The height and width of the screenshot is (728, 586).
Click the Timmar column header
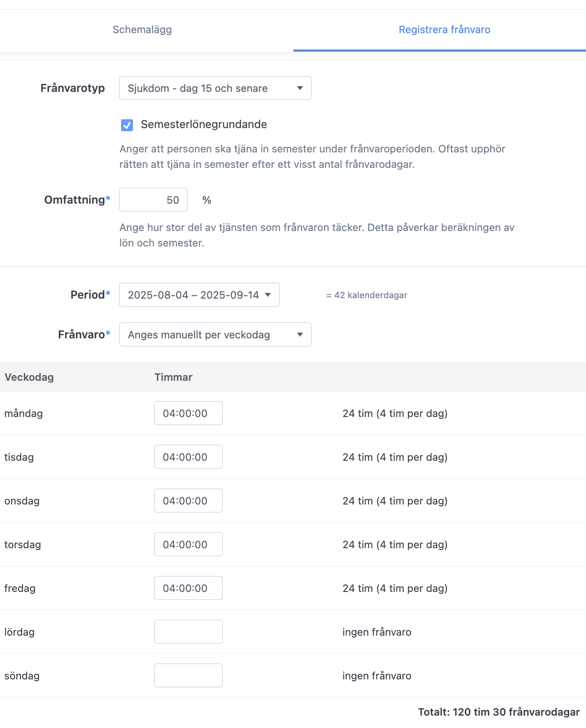173,377
